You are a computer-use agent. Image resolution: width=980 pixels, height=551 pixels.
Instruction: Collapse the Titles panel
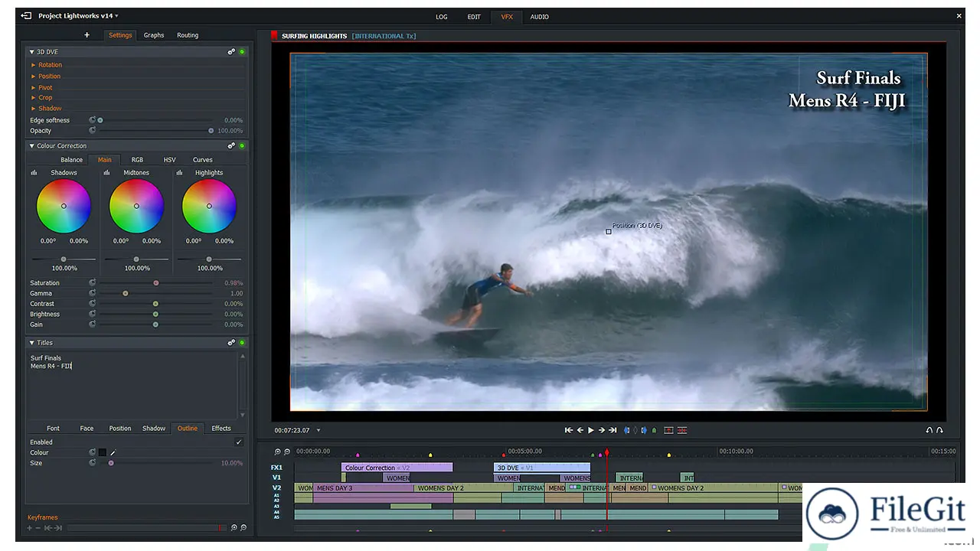point(32,343)
